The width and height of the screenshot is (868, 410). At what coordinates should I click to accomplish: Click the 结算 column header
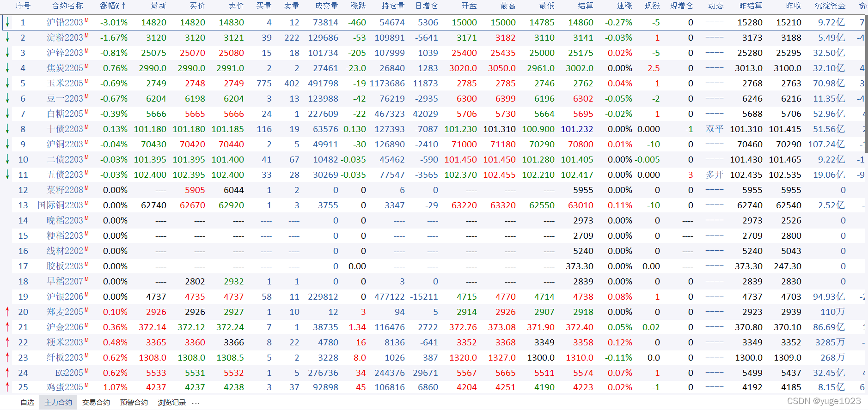(x=586, y=6)
